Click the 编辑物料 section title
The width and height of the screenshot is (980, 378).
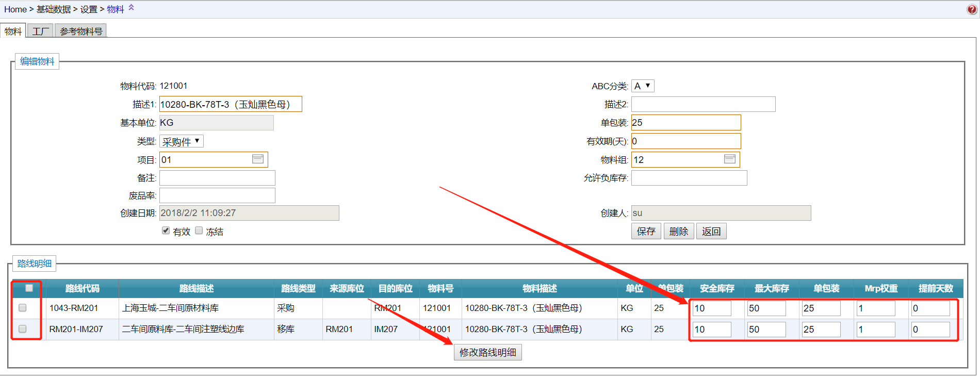coord(37,61)
